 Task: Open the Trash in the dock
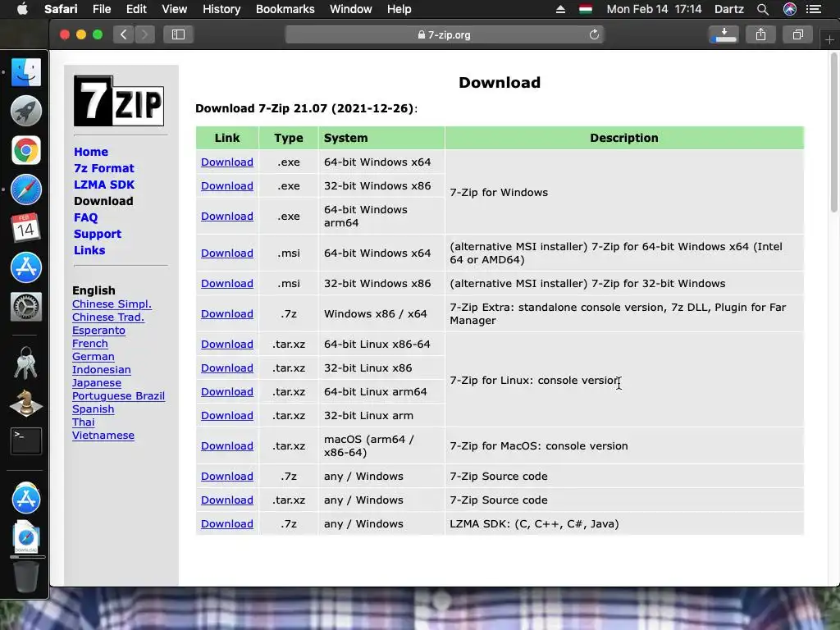pyautogui.click(x=25, y=577)
